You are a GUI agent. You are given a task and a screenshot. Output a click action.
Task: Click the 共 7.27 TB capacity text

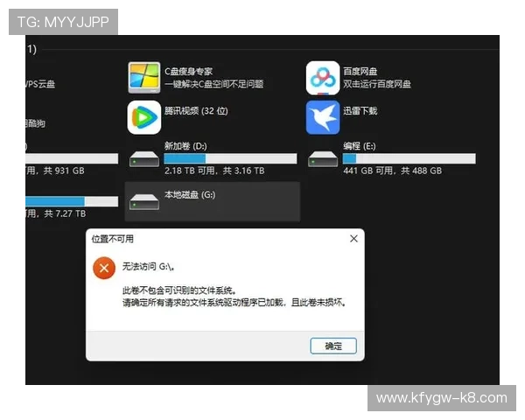(x=65, y=213)
